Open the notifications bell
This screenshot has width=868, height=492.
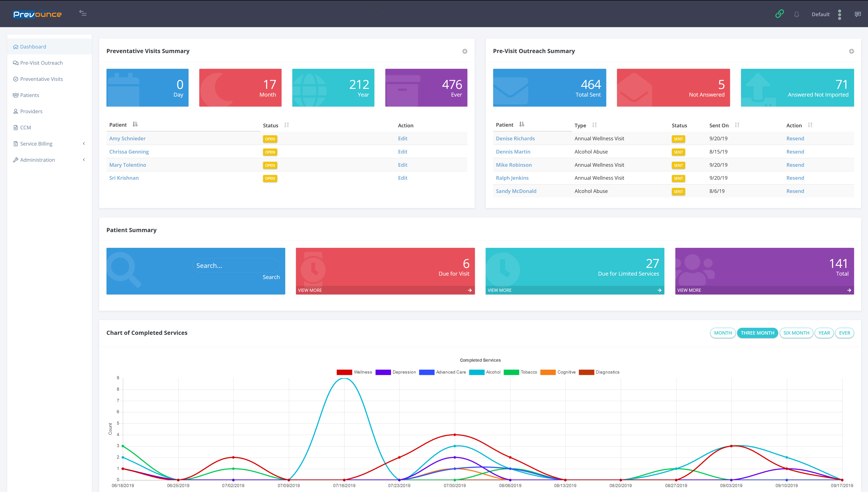click(x=797, y=14)
